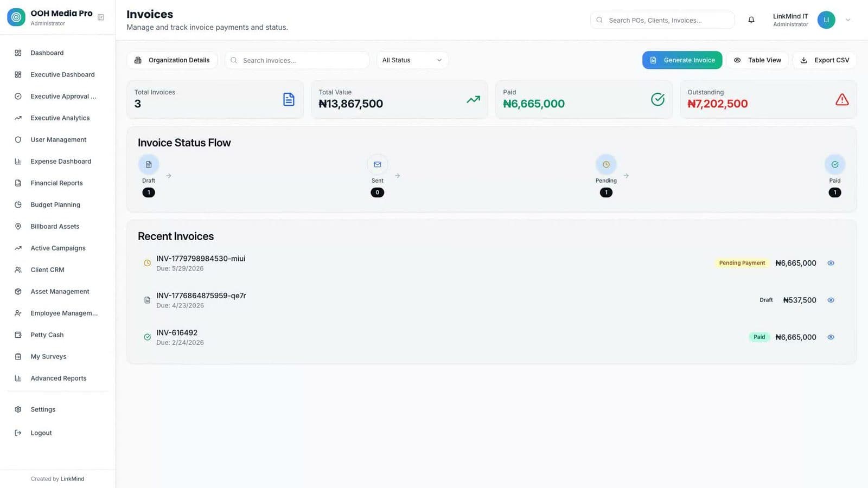The height and width of the screenshot is (488, 868).
Task: Click the Pending clock status icon
Action: click(x=606, y=164)
